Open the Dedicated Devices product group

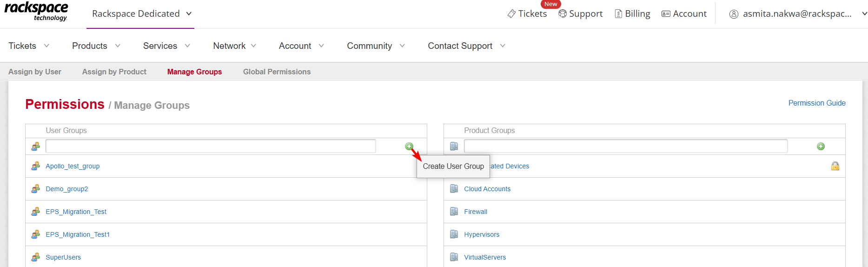510,166
